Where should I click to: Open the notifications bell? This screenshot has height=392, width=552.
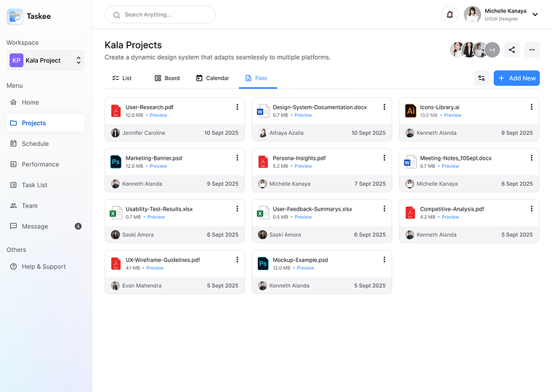(x=450, y=15)
